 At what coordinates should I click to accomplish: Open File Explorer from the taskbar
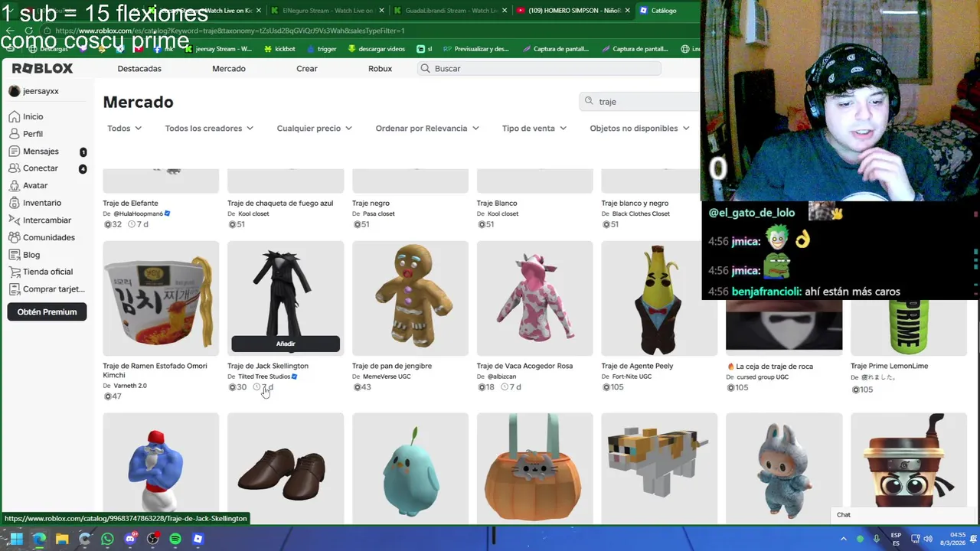pyautogui.click(x=62, y=539)
